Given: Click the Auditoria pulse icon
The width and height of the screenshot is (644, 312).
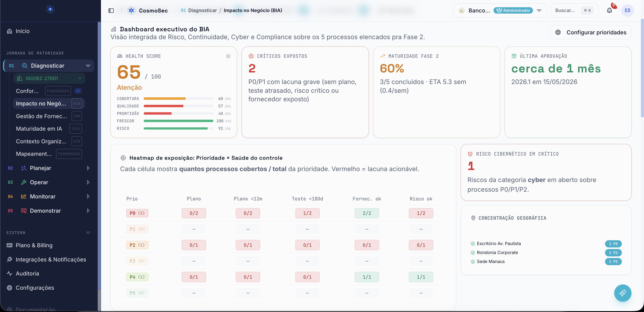Looking at the screenshot, I should [9, 273].
